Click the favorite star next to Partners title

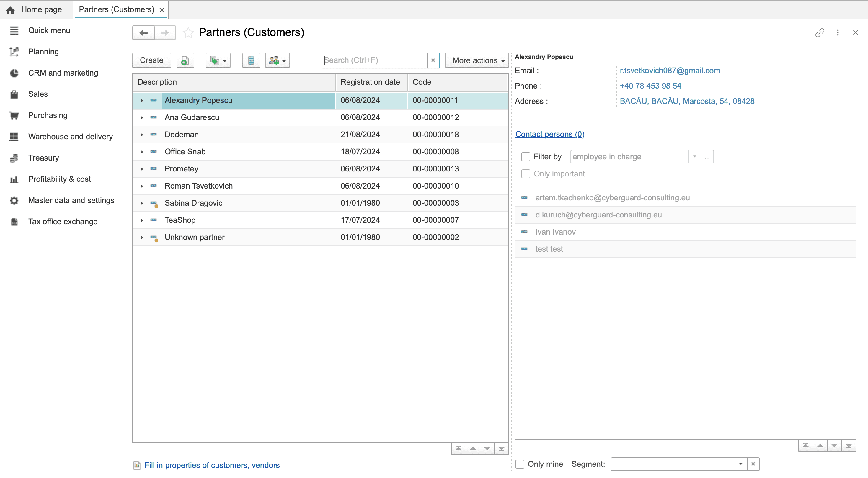188,33
